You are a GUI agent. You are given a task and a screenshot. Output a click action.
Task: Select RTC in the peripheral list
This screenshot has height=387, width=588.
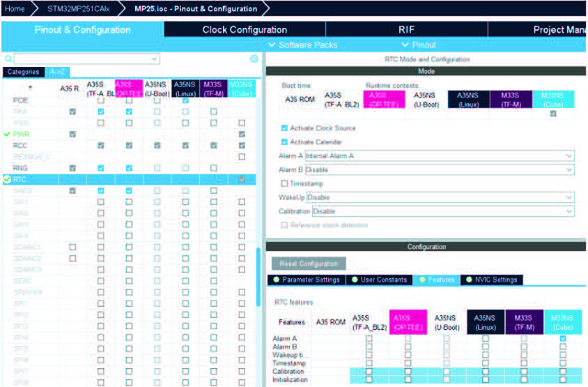pos(20,179)
